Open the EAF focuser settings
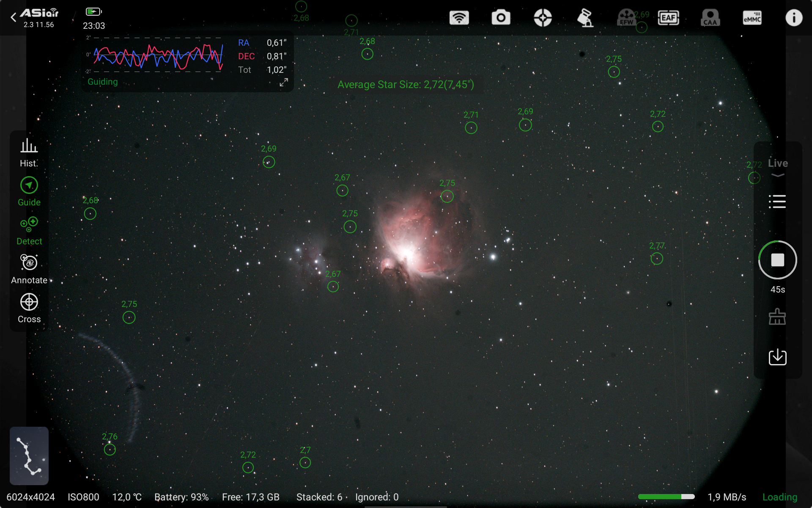The height and width of the screenshot is (508, 812). [668, 18]
